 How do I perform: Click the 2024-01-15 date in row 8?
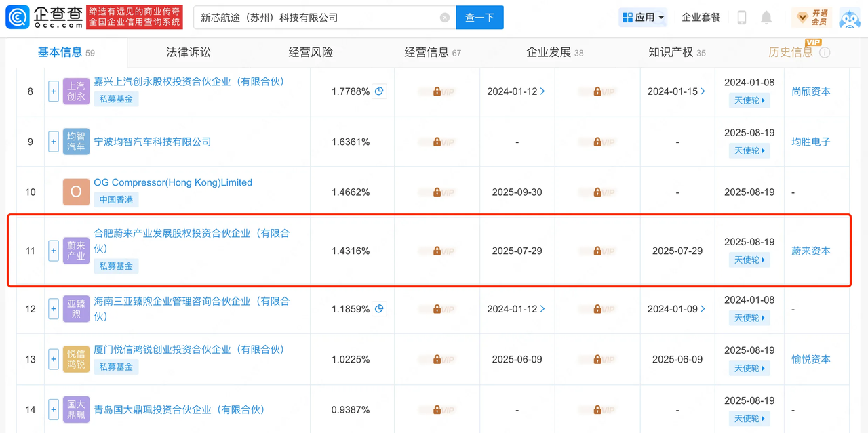[676, 91]
